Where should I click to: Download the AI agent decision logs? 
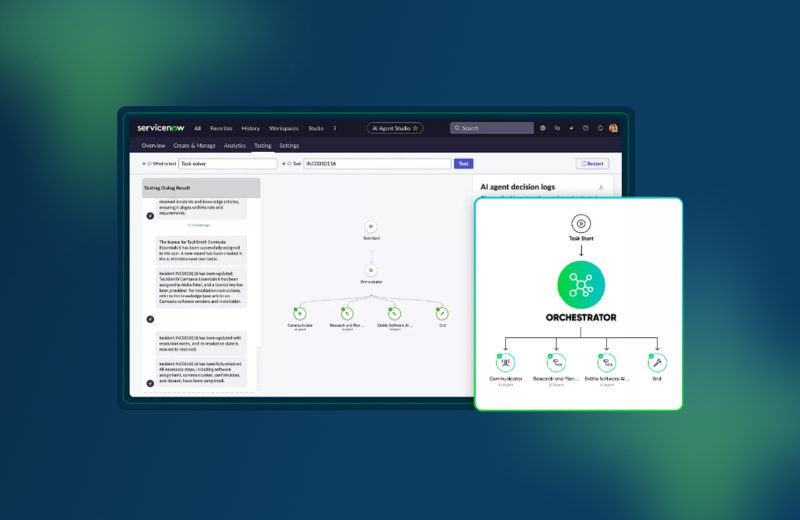[601, 187]
